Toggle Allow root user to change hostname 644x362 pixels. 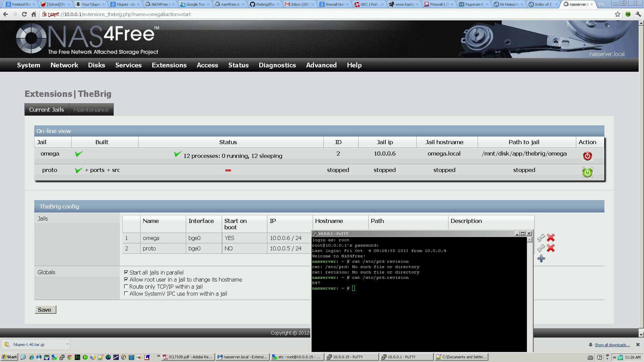coord(126,279)
